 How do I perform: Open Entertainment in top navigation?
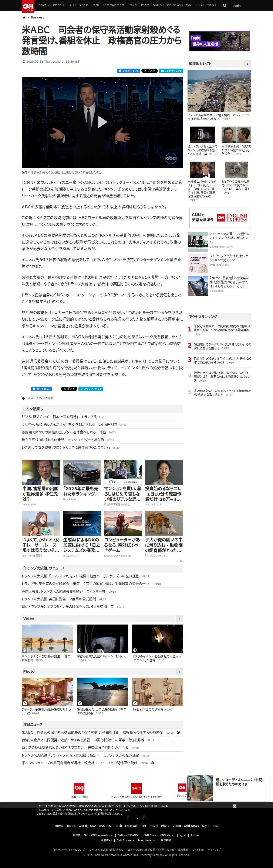(x=113, y=5)
